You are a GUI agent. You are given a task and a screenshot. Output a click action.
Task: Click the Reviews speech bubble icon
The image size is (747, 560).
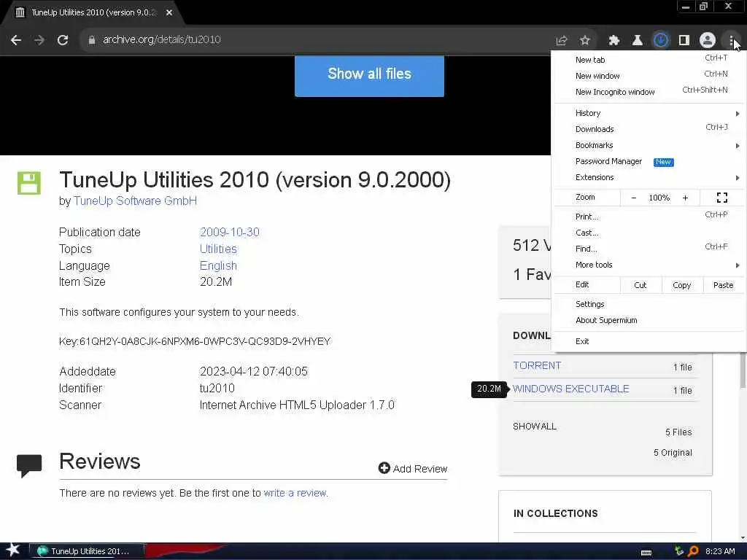point(29,466)
